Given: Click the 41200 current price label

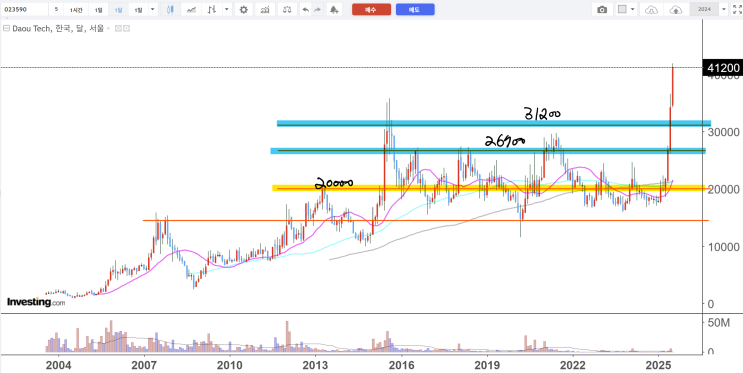Looking at the screenshot, I should [x=723, y=68].
